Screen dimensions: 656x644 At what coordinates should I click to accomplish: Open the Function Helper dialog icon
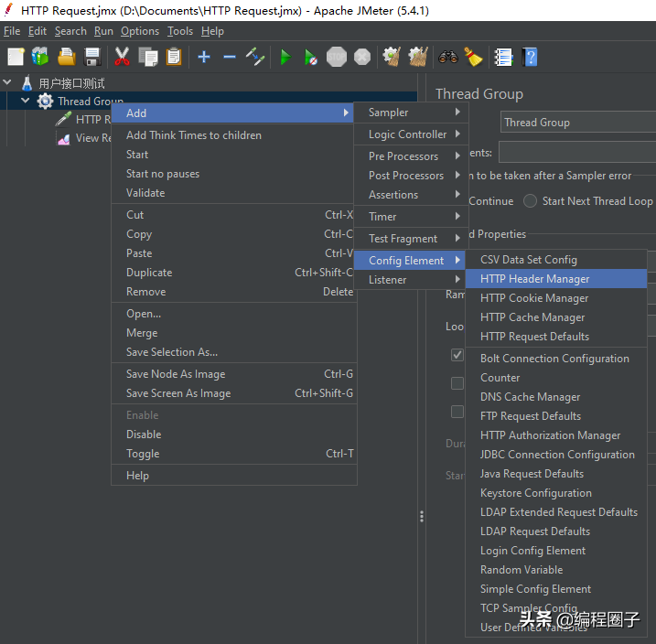tap(503, 57)
